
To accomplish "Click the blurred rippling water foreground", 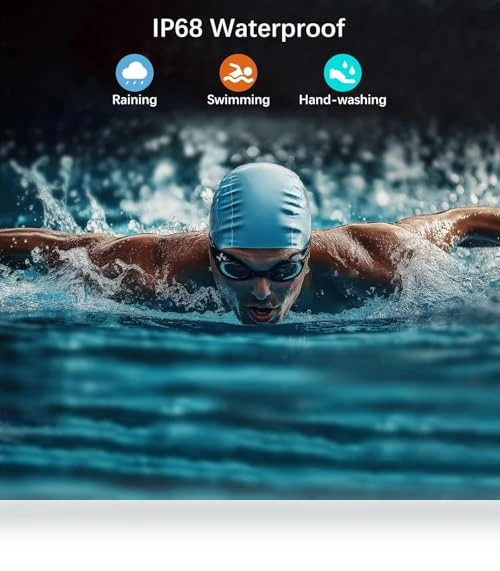I will tap(250, 411).
